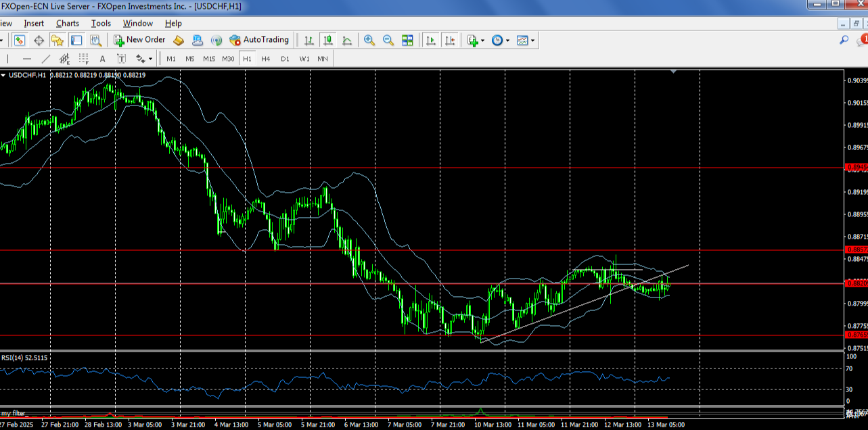This screenshot has height=430, width=868.
Task: Switch to the M15 timeframe
Action: pos(209,59)
